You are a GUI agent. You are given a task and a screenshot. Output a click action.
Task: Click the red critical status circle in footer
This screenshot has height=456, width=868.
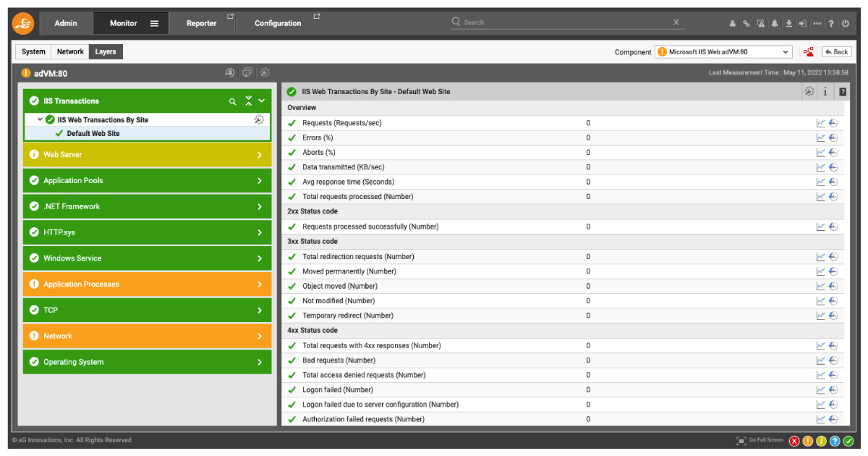pyautogui.click(x=794, y=441)
